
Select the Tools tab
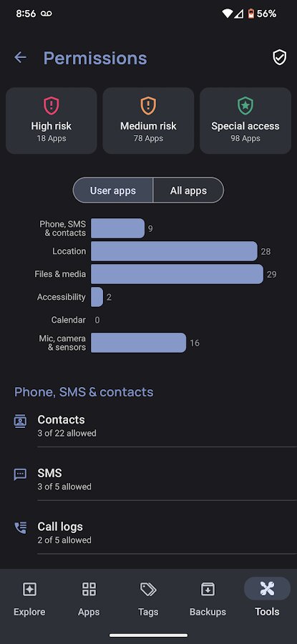pos(267,599)
